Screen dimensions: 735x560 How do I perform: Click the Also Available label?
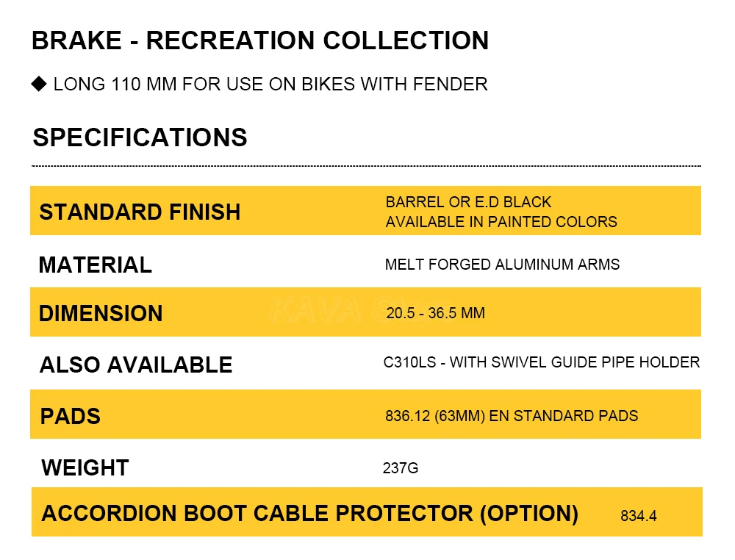136,365
